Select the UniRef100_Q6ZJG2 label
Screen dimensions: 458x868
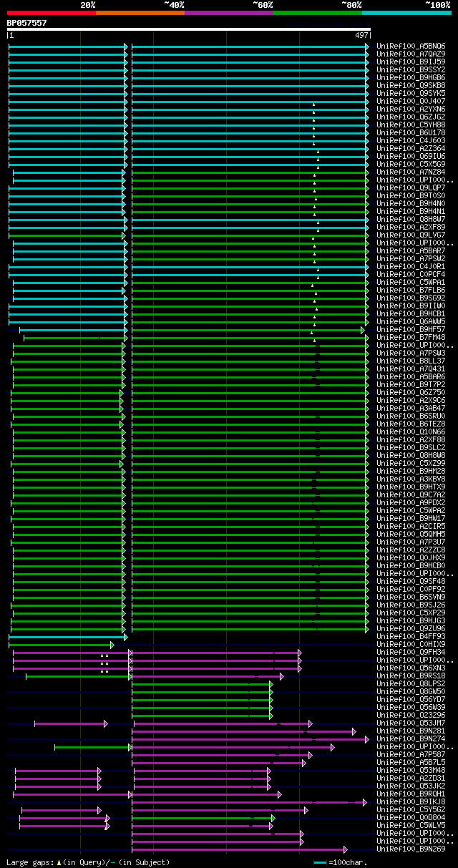411,117
